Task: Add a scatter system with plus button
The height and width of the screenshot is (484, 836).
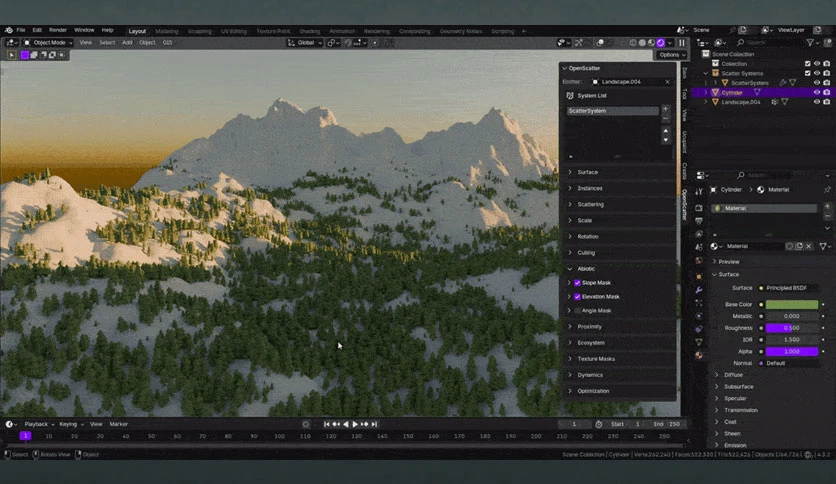Action: [x=665, y=109]
